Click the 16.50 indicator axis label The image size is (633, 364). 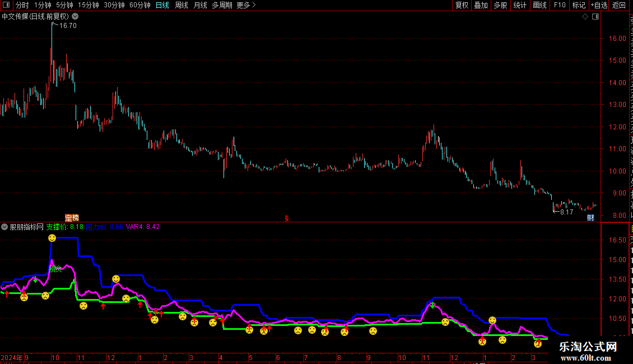pyautogui.click(x=618, y=240)
